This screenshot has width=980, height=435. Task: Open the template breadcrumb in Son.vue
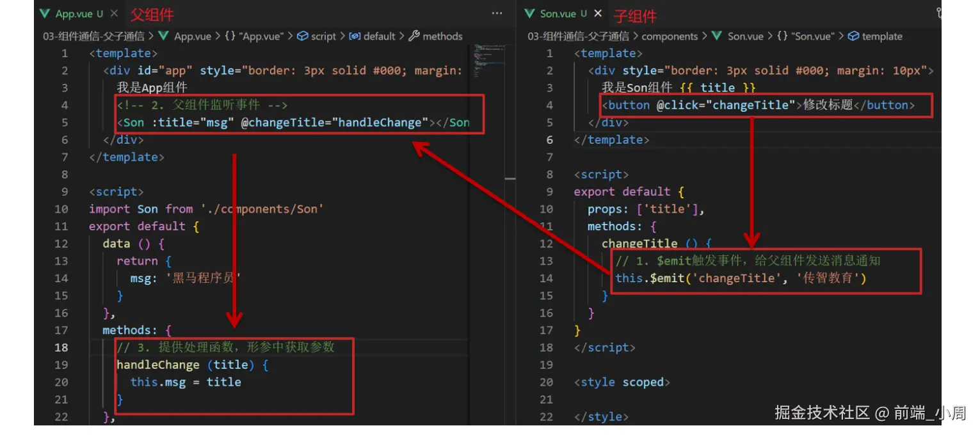pos(874,36)
